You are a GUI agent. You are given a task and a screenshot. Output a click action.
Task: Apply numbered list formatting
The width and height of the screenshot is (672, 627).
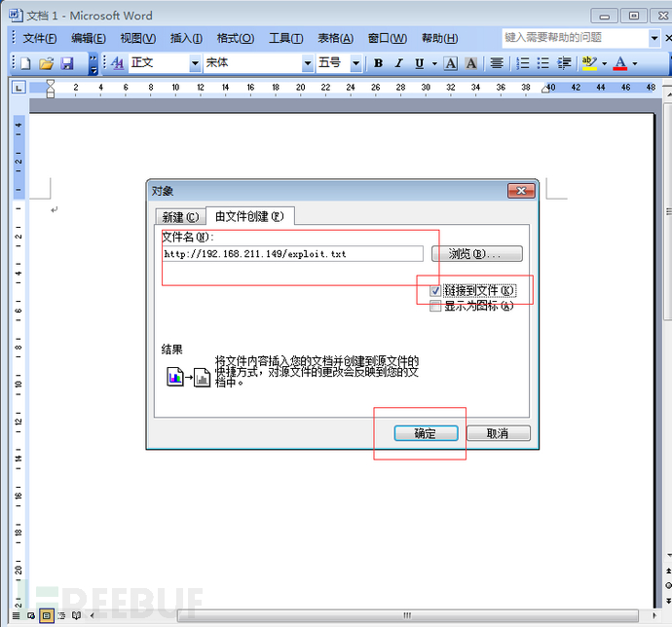point(522,63)
